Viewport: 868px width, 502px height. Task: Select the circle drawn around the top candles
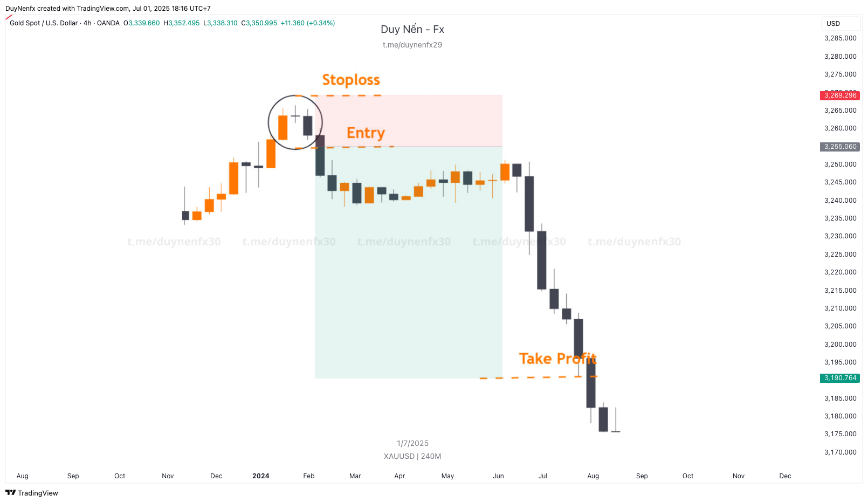click(268, 123)
